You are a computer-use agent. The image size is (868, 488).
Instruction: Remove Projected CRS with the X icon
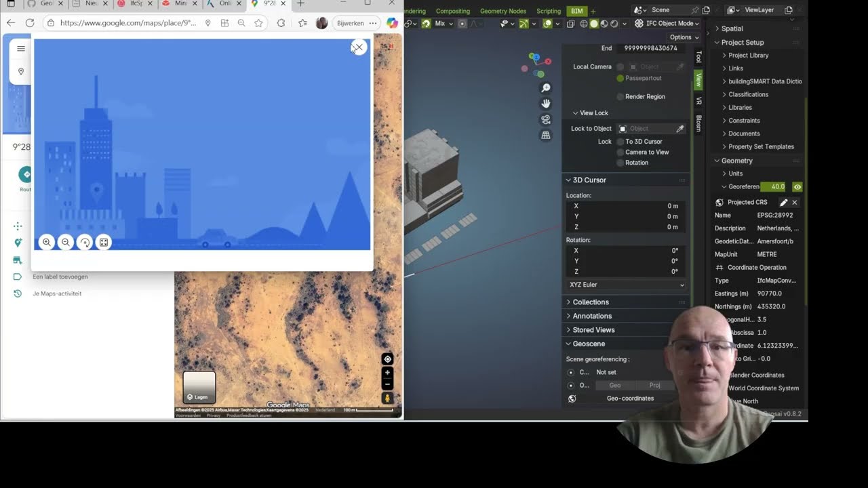tap(795, 202)
